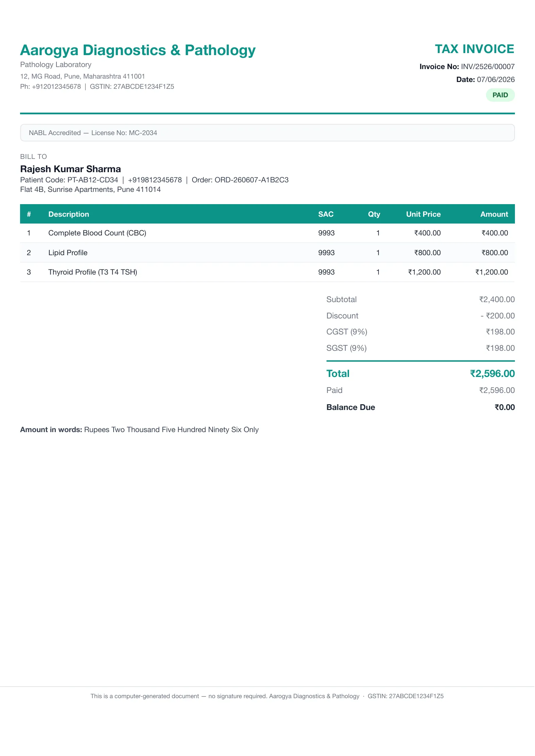Select the Complete Blood Count (CBC) row
This screenshot has width=535, height=756.
tap(267, 233)
